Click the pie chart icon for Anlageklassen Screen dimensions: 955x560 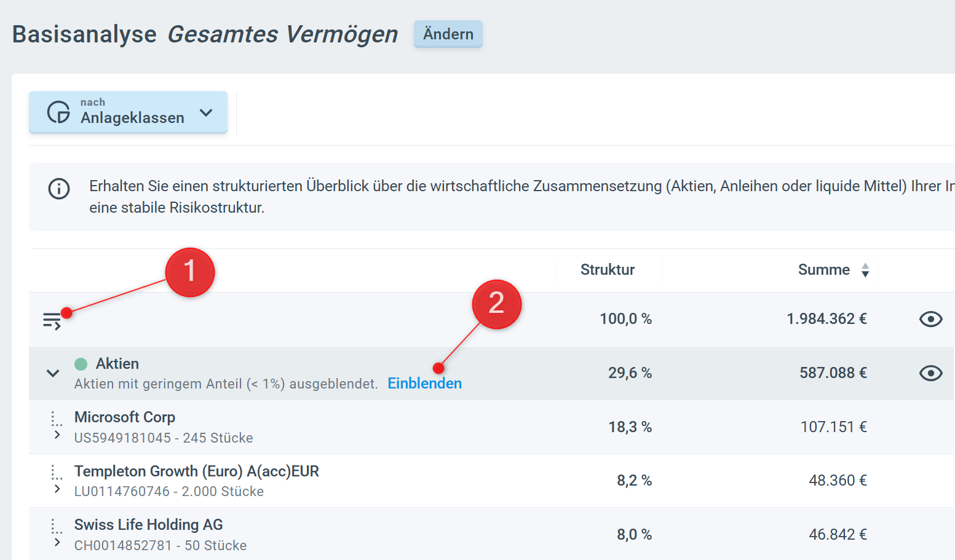pos(58,112)
